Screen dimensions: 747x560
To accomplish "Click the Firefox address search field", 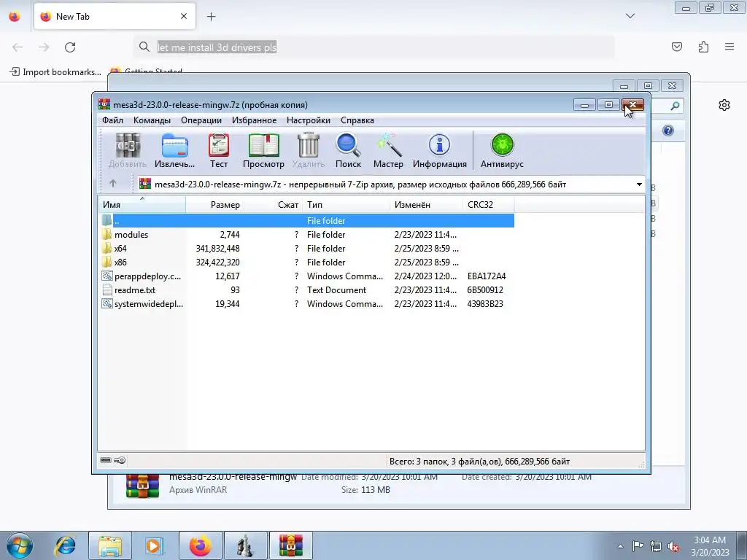I will (373, 47).
